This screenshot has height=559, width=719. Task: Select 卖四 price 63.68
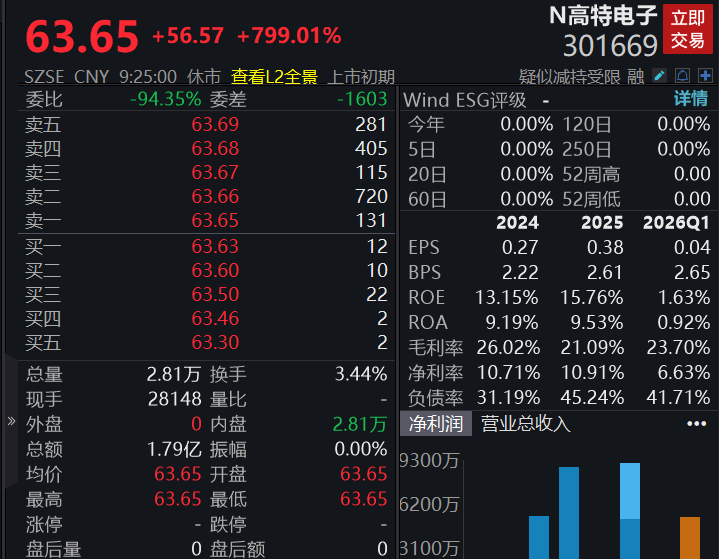click(x=215, y=149)
